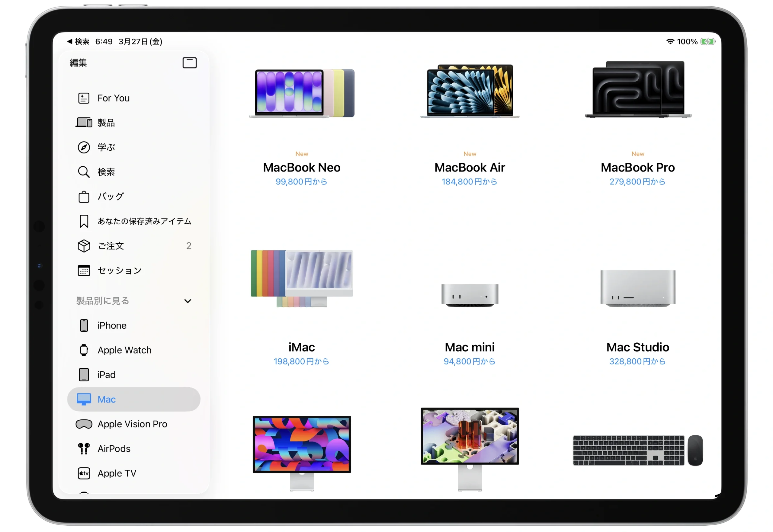Toggle the sidebar panel icon

(189, 63)
